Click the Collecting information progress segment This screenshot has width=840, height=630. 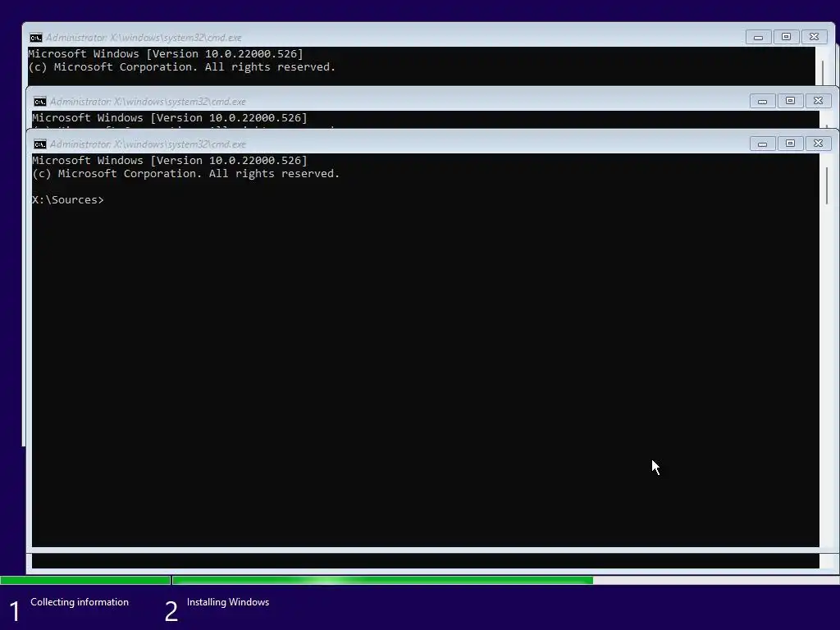point(85,581)
